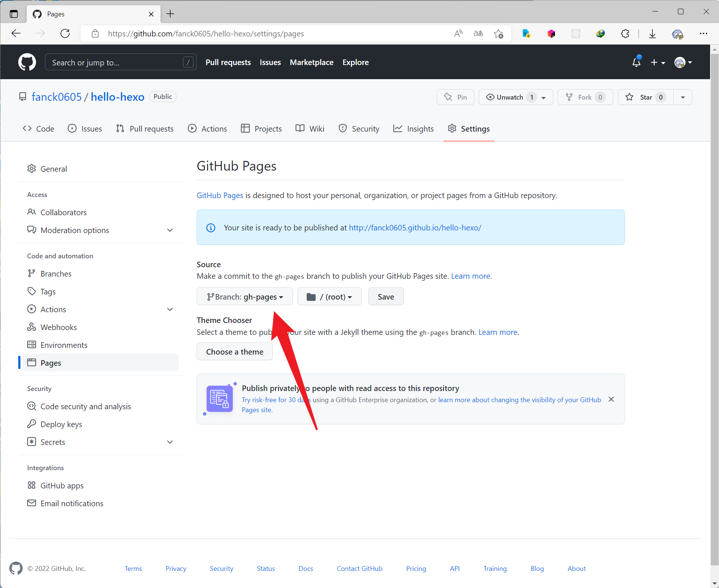Image resolution: width=719 pixels, height=588 pixels.
Task: Switch to the Insights tab
Action: 413,129
